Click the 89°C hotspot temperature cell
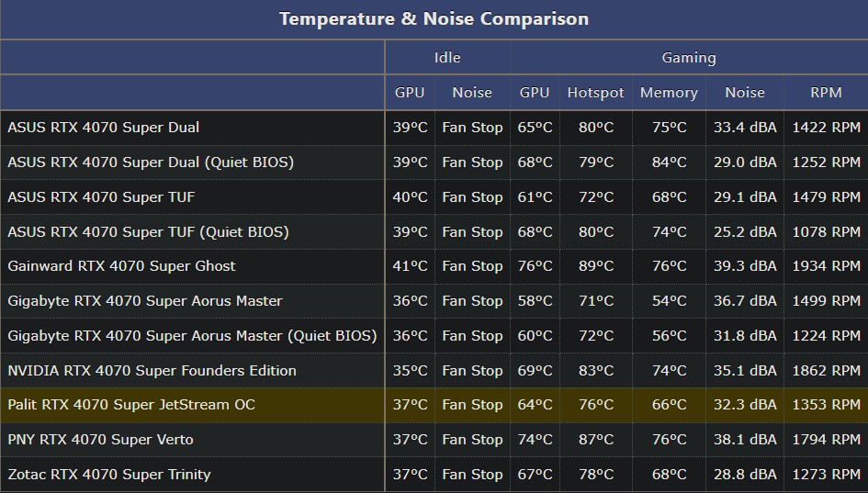868x493 pixels. (x=595, y=266)
